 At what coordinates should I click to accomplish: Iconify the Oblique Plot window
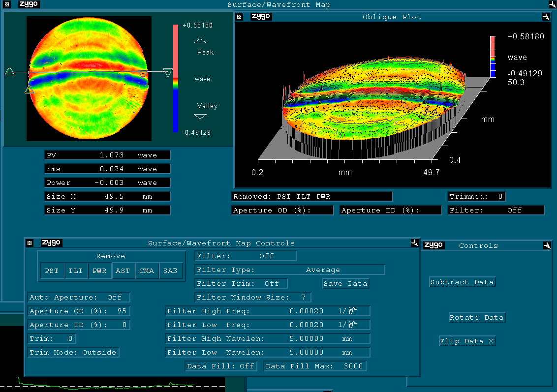(546, 16)
